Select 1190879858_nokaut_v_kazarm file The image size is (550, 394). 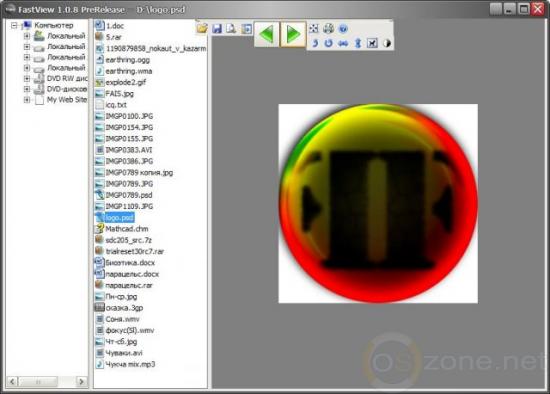click(156, 48)
